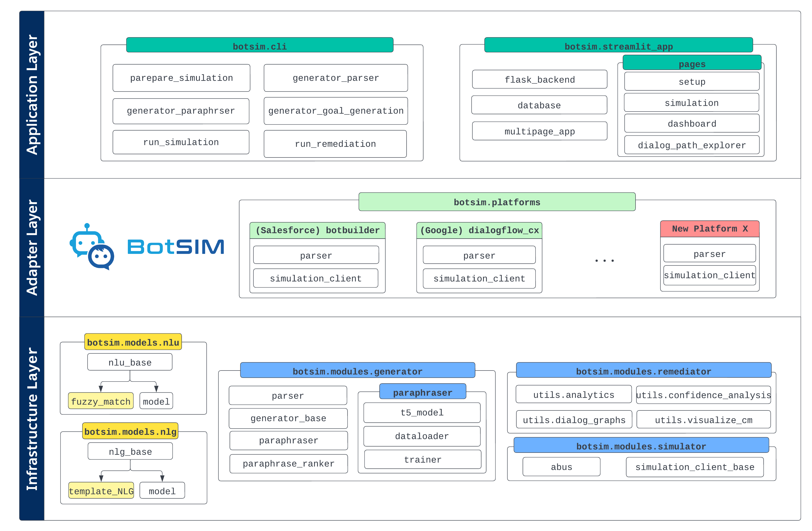Image resolution: width=812 pixels, height=531 pixels.
Task: Click the dashboard page box
Action: tap(692, 123)
